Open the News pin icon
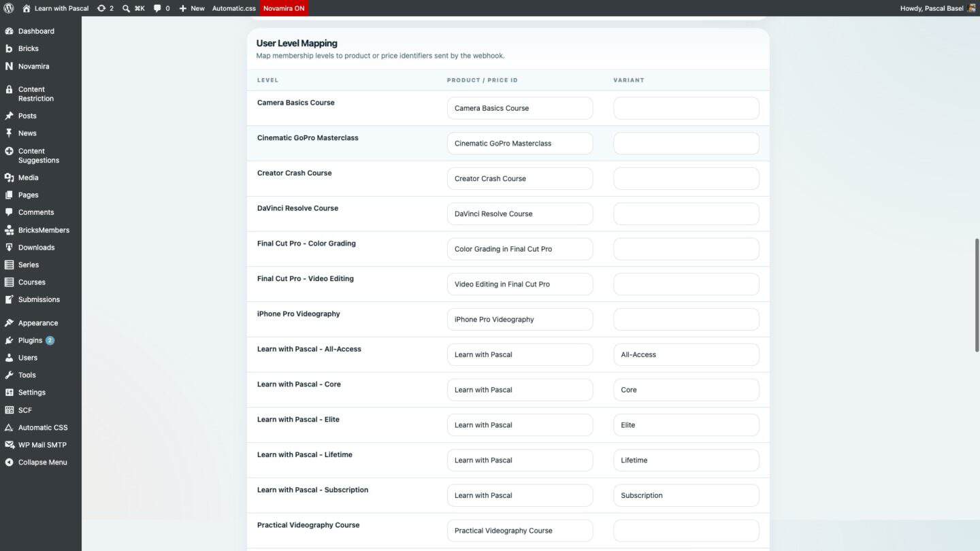This screenshot has height=551, width=980. click(x=9, y=133)
